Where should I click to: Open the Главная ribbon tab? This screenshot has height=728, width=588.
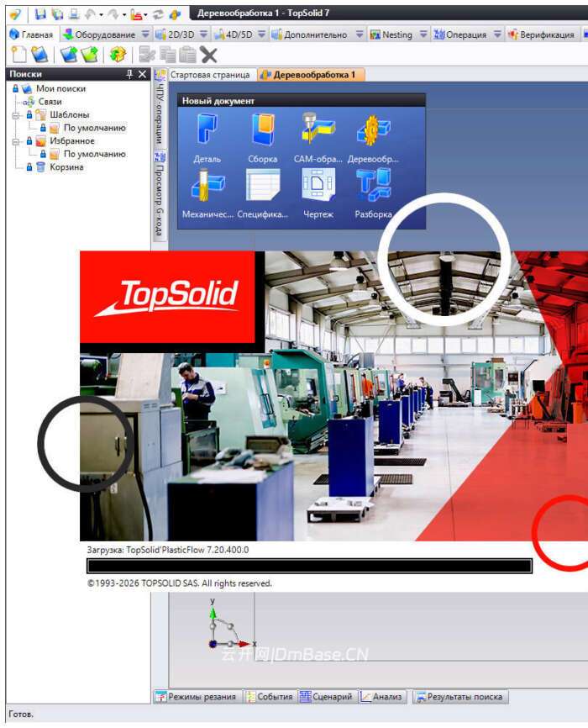[x=31, y=34]
